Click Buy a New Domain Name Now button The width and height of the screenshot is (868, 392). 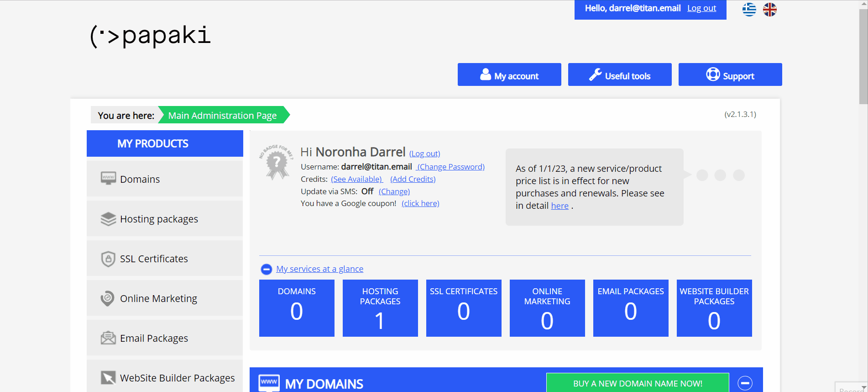638,383
